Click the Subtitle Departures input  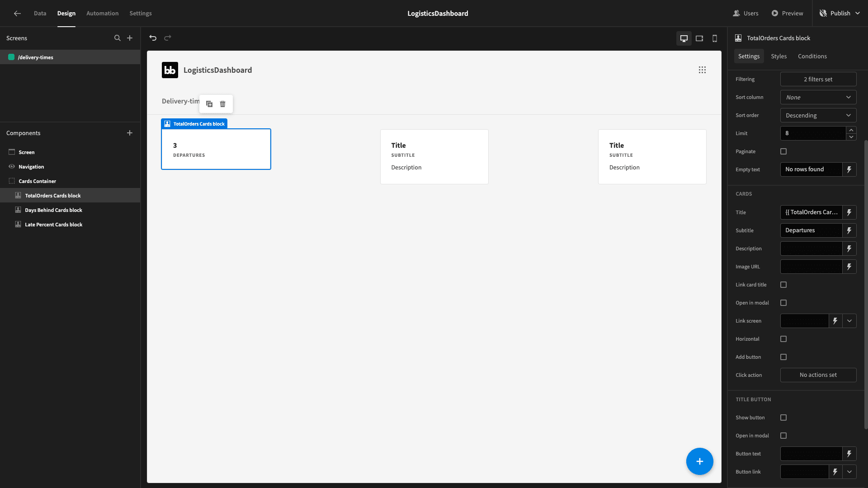811,230
